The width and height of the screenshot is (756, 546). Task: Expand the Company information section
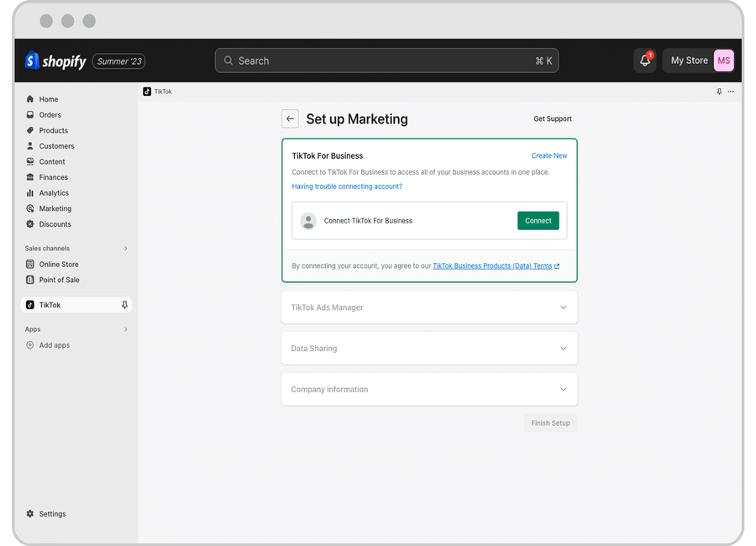click(563, 389)
